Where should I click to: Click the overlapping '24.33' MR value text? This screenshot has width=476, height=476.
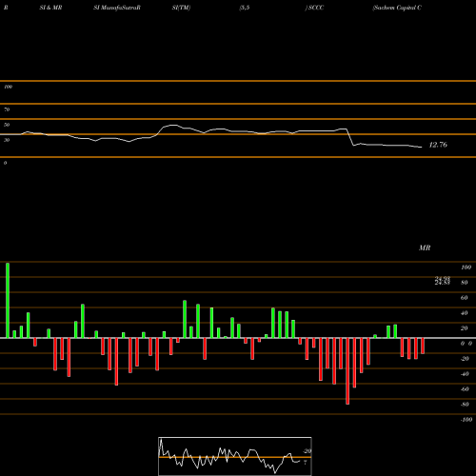click(443, 283)
